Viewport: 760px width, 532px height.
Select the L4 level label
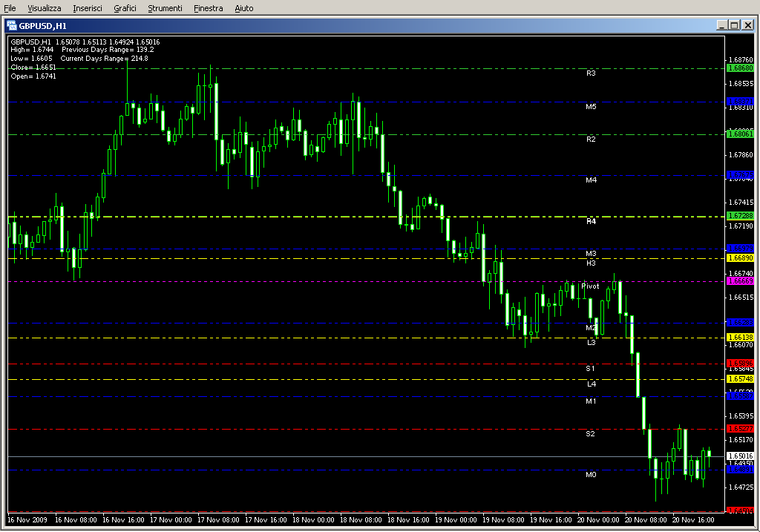click(592, 384)
